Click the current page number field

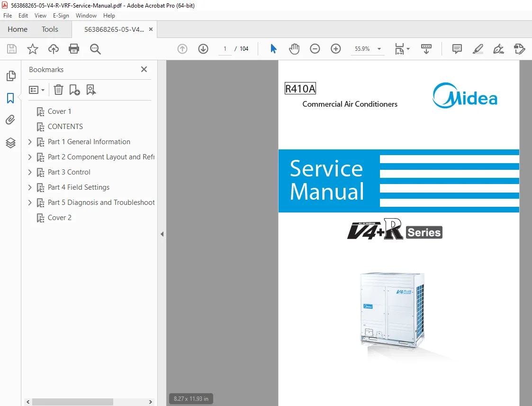tap(225, 49)
